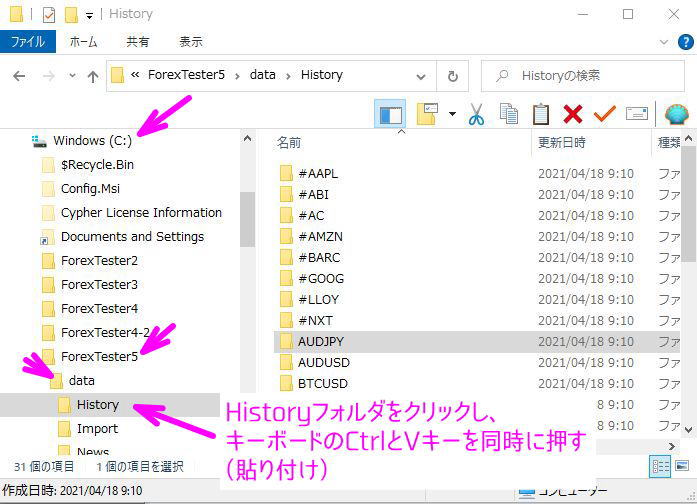This screenshot has width=697, height=504.
Task: Toggle the navigation pane toolbar icon
Action: [390, 114]
